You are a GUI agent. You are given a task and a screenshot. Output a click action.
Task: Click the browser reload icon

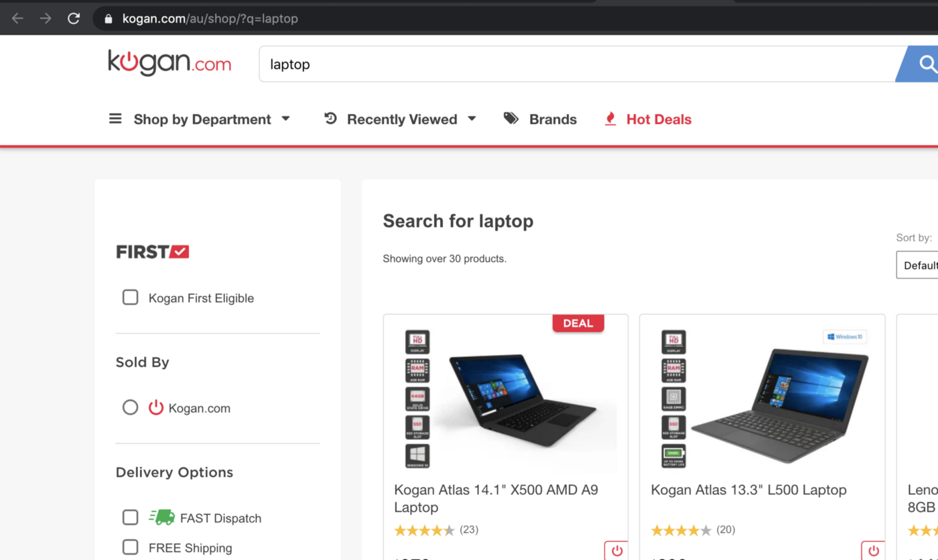(x=74, y=19)
